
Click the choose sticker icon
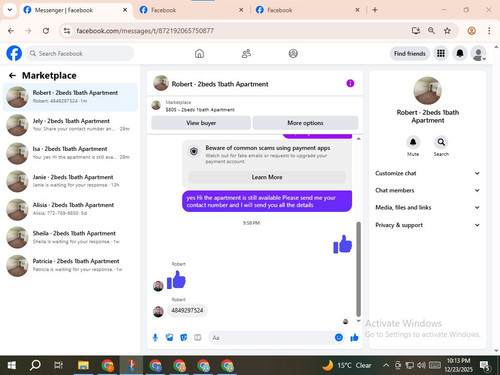point(184,338)
